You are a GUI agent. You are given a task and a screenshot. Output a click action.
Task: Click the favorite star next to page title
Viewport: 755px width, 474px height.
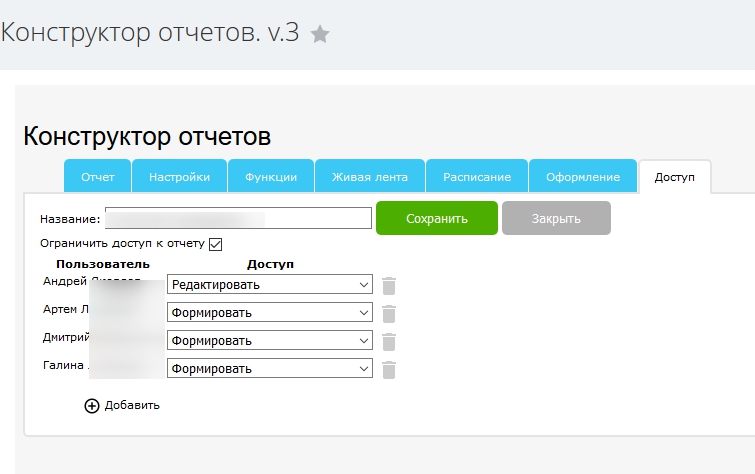320,34
